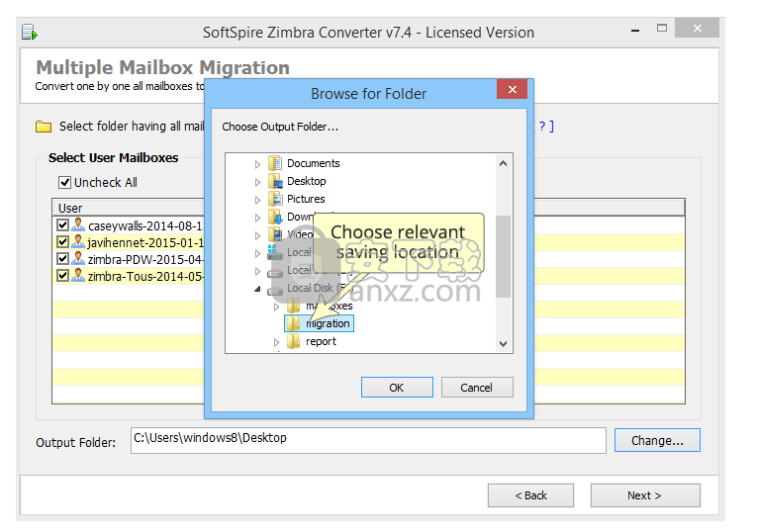Toggle the Uncheck All checkbox
757x532 pixels.
pyautogui.click(x=64, y=182)
